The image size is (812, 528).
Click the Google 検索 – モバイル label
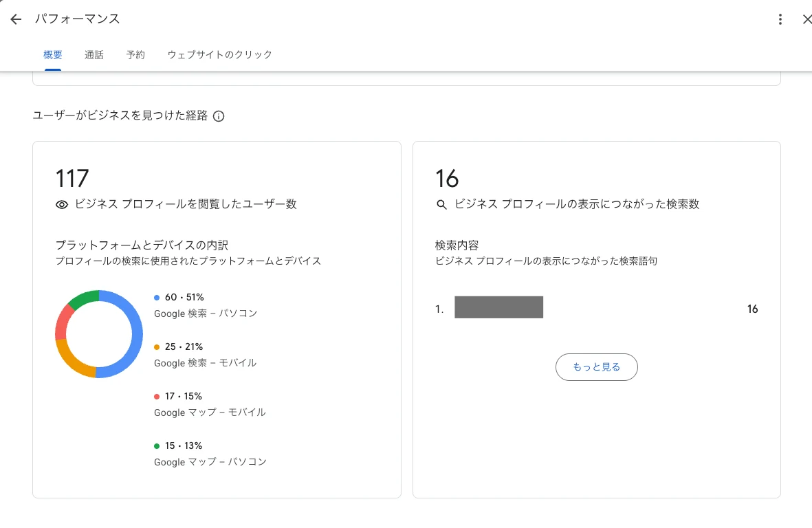pyautogui.click(x=205, y=363)
